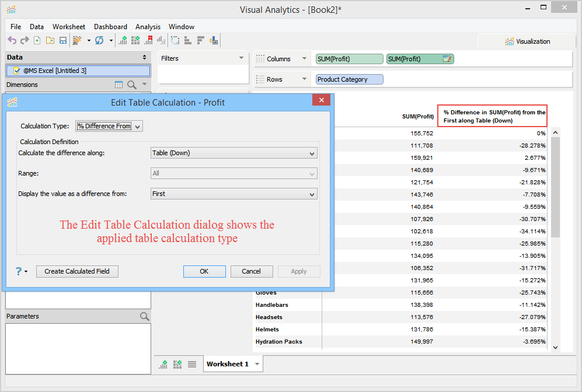Click OK in Edit Table Calculation dialog
582x392 pixels.
click(x=204, y=271)
